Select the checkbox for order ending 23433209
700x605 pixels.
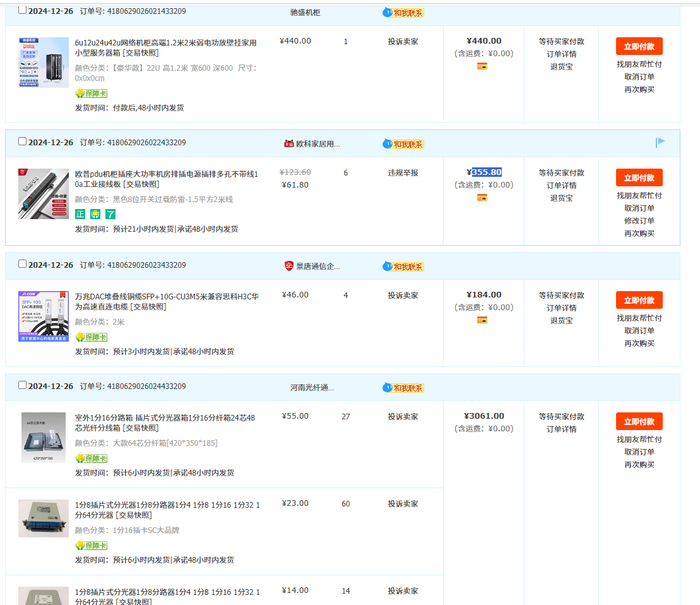(23, 264)
